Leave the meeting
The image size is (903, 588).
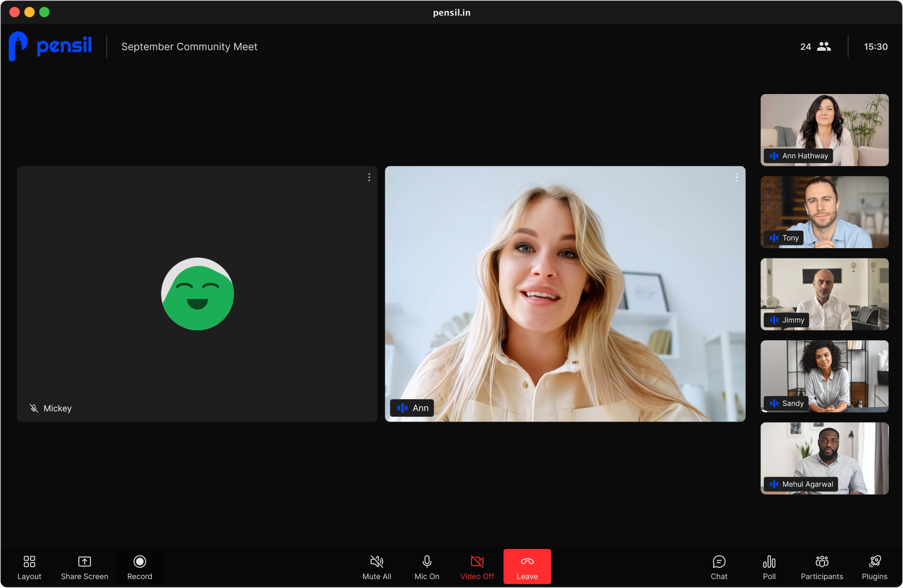point(527,567)
